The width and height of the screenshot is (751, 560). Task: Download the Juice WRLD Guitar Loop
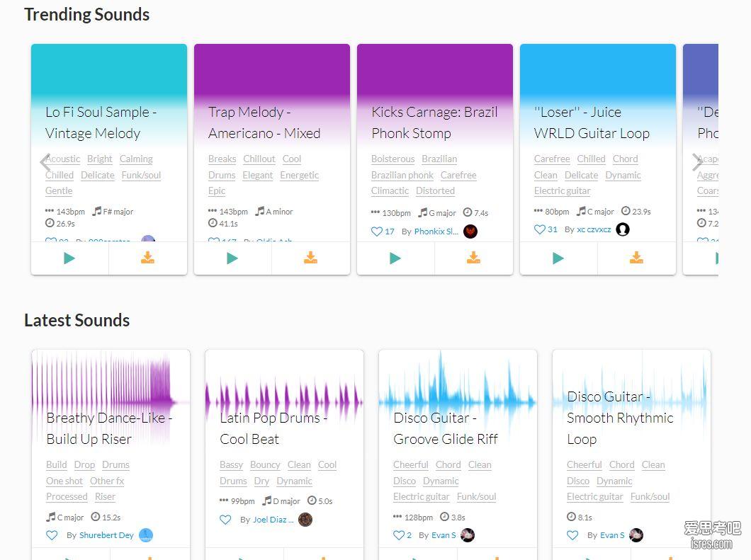pyautogui.click(x=636, y=258)
